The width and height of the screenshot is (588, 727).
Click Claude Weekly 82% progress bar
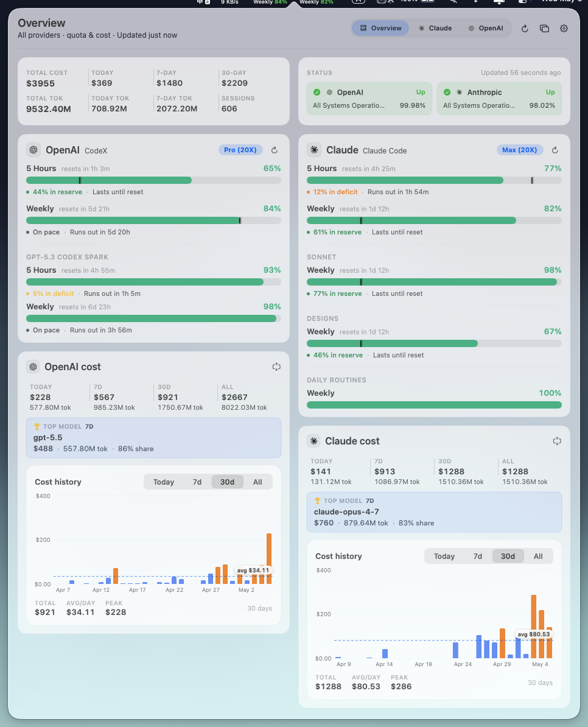434,220
